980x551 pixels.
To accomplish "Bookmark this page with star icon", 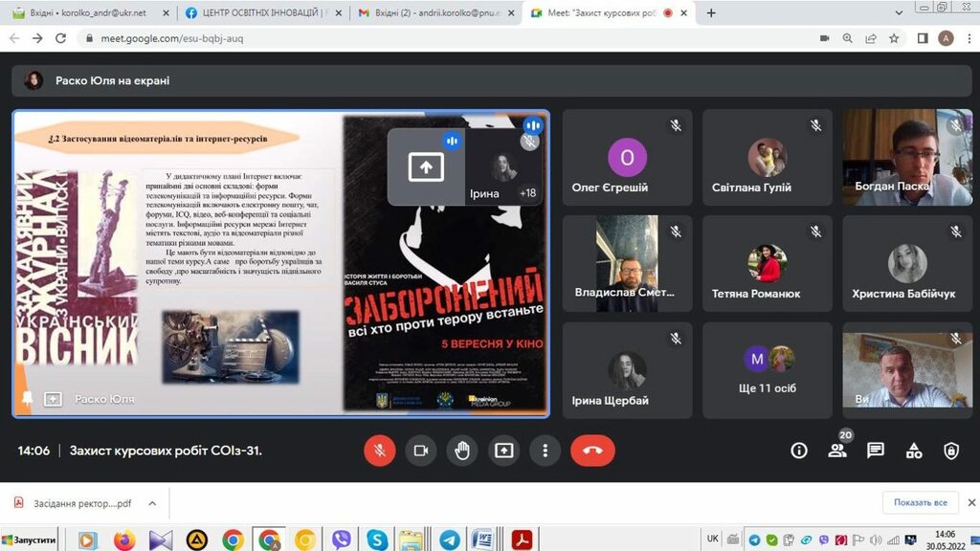I will tap(894, 38).
